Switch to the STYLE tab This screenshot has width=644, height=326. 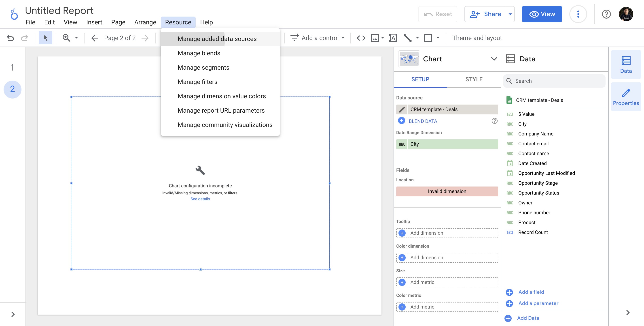pos(474,79)
